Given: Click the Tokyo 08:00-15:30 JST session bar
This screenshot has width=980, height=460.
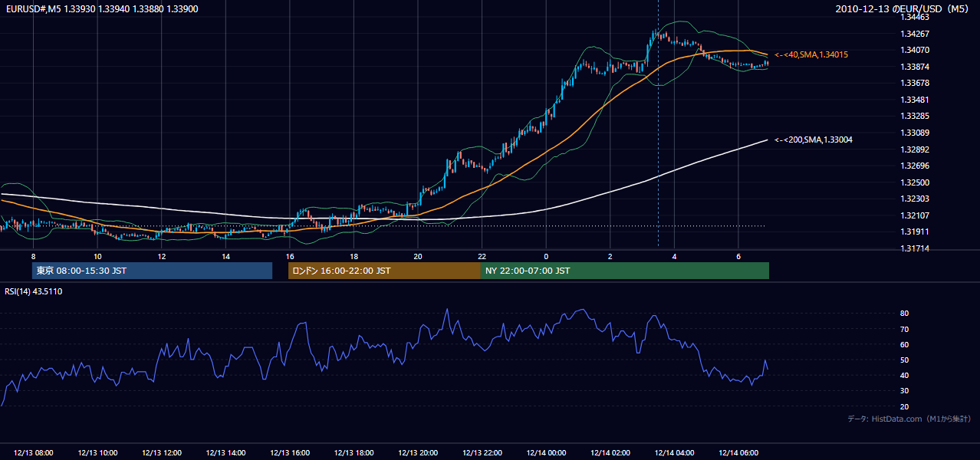Looking at the screenshot, I should coord(152,271).
